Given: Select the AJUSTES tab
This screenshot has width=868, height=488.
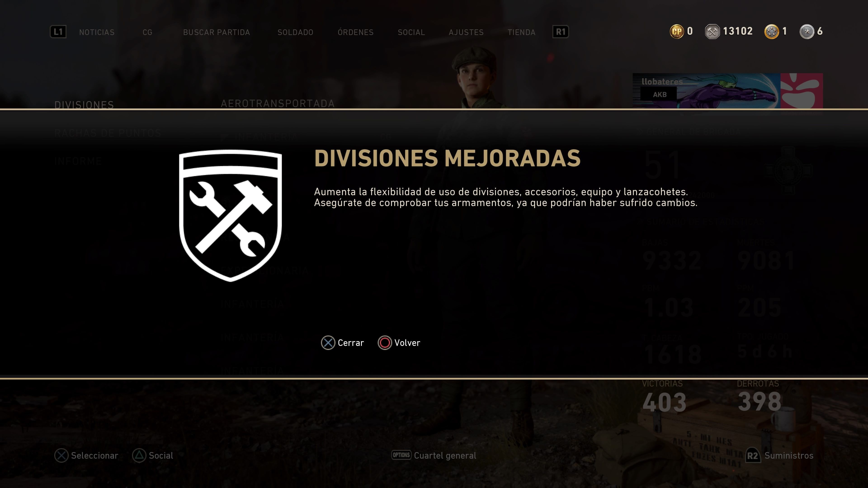Looking at the screenshot, I should pos(466,32).
